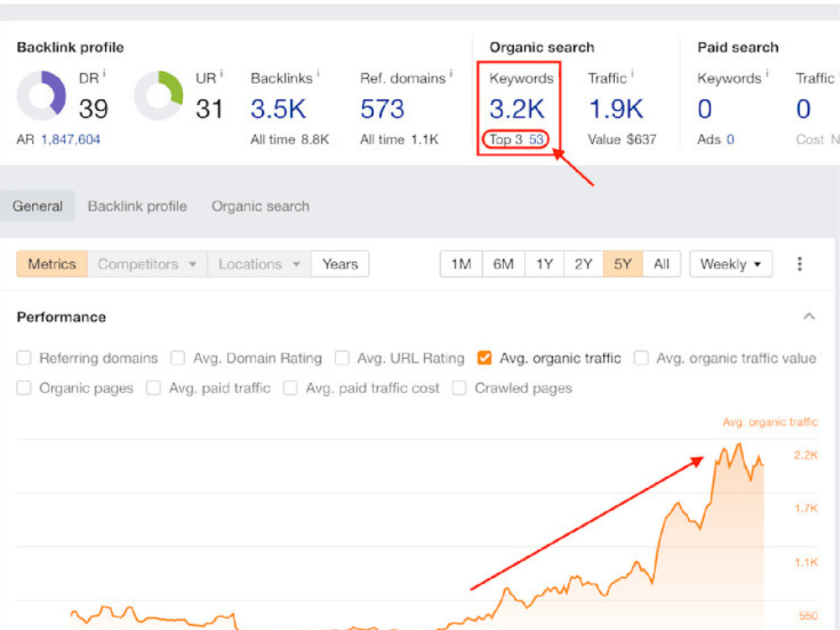The image size is (840, 630).
Task: Open the Competitors dropdown
Action: [x=147, y=264]
